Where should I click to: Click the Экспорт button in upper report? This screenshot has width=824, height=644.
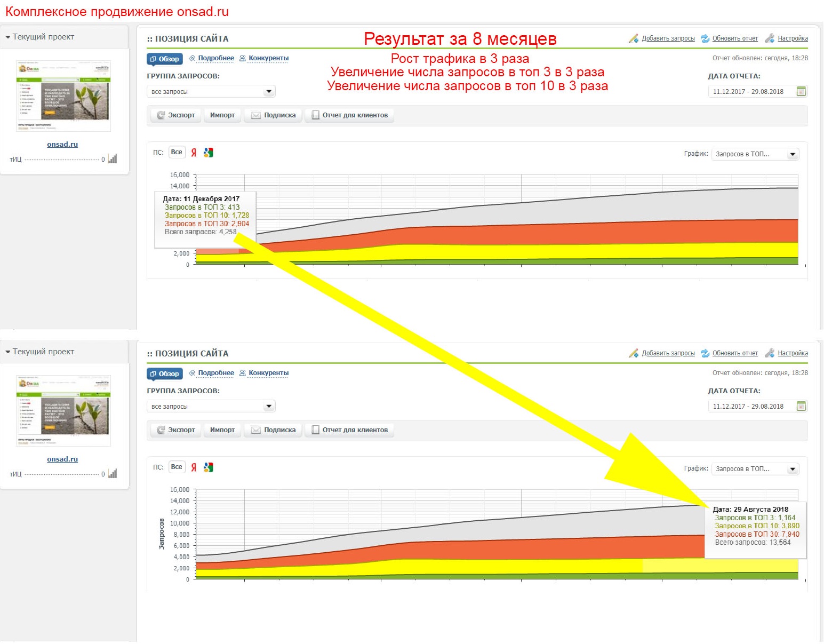click(176, 115)
